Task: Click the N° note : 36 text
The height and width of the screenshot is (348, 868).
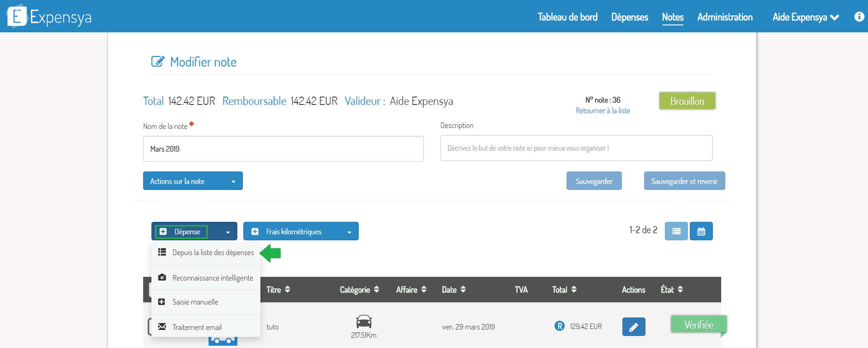Action: [603, 100]
